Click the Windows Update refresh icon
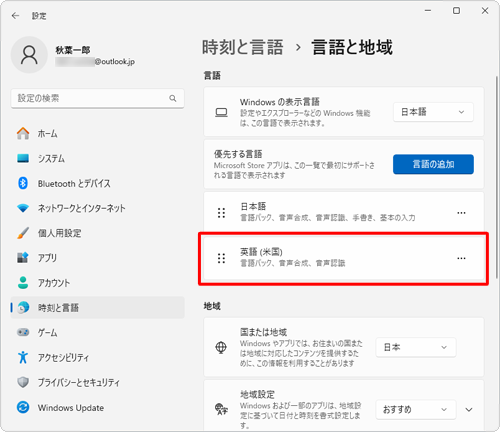 click(x=23, y=407)
